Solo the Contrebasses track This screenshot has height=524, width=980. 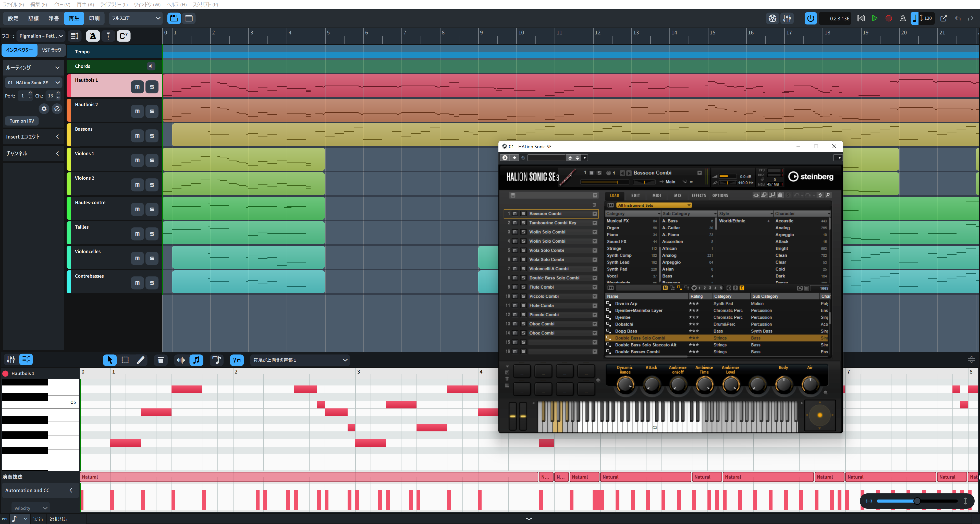[152, 282]
